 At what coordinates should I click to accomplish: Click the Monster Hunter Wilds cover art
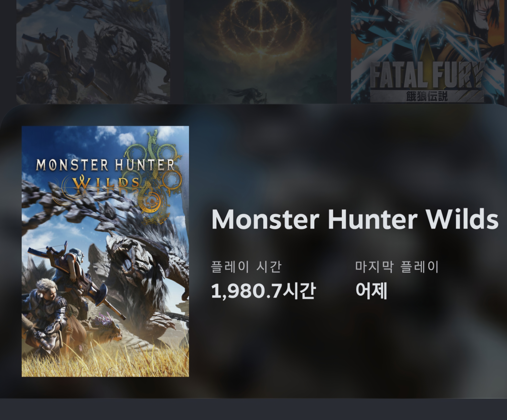point(105,251)
